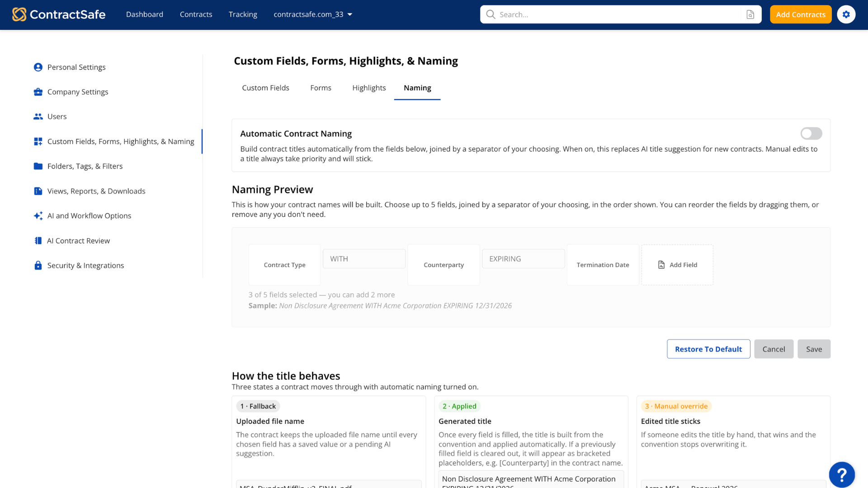Open the help question mark button

pos(841,474)
